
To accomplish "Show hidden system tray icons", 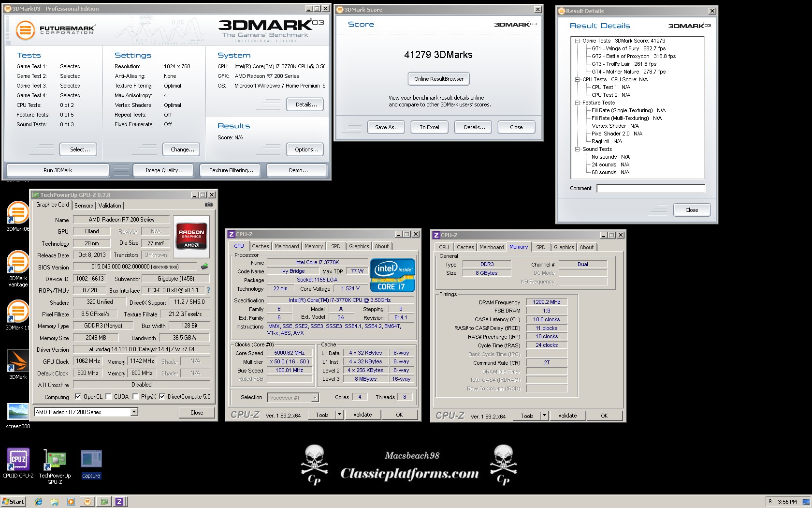I will pyautogui.click(x=770, y=501).
